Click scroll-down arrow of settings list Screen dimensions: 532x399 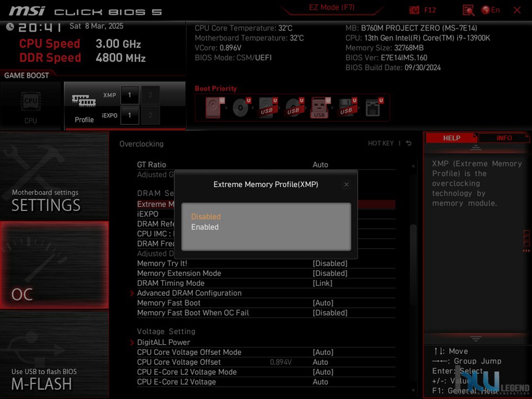(413, 391)
